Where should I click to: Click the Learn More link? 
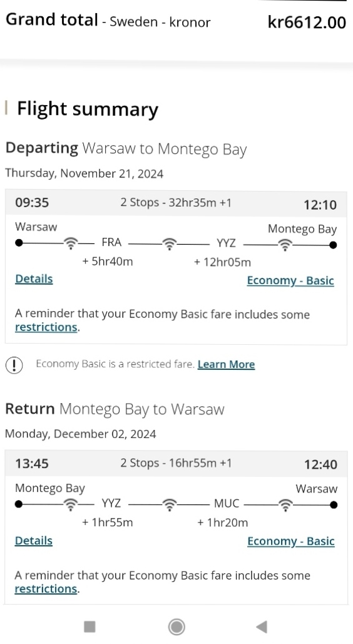coord(226,364)
